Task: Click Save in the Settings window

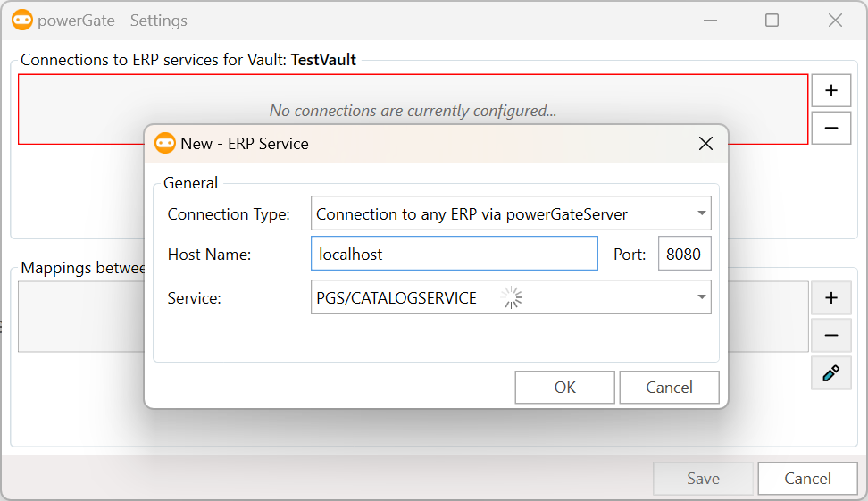Action: 703,479
